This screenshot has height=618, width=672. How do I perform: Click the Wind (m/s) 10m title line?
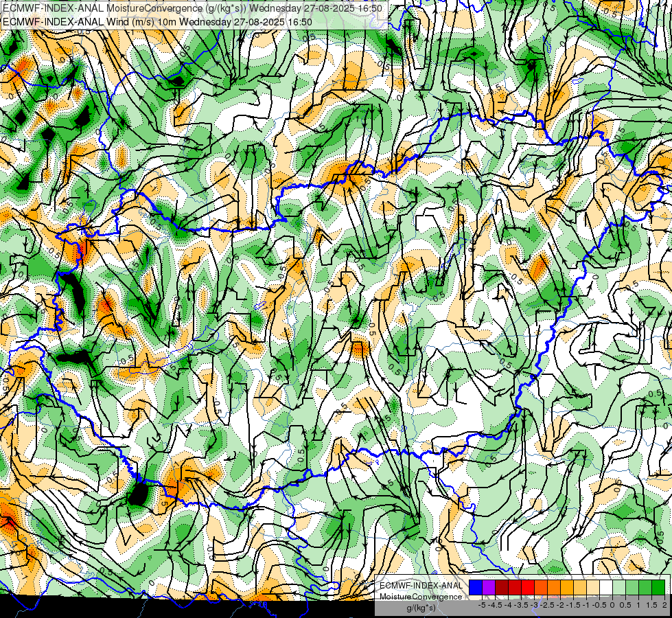[x=157, y=22]
